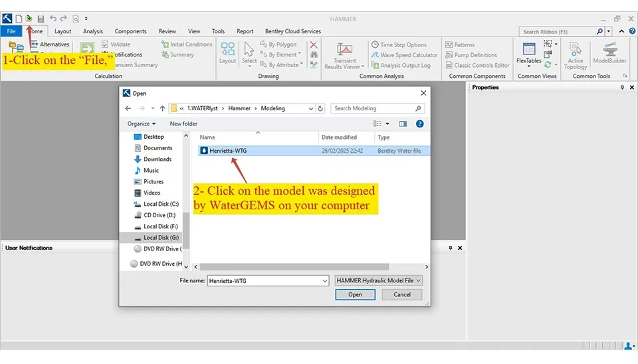The width and height of the screenshot is (638, 364).
Task: Click the Refresh button beside the address bar
Action: click(x=321, y=108)
